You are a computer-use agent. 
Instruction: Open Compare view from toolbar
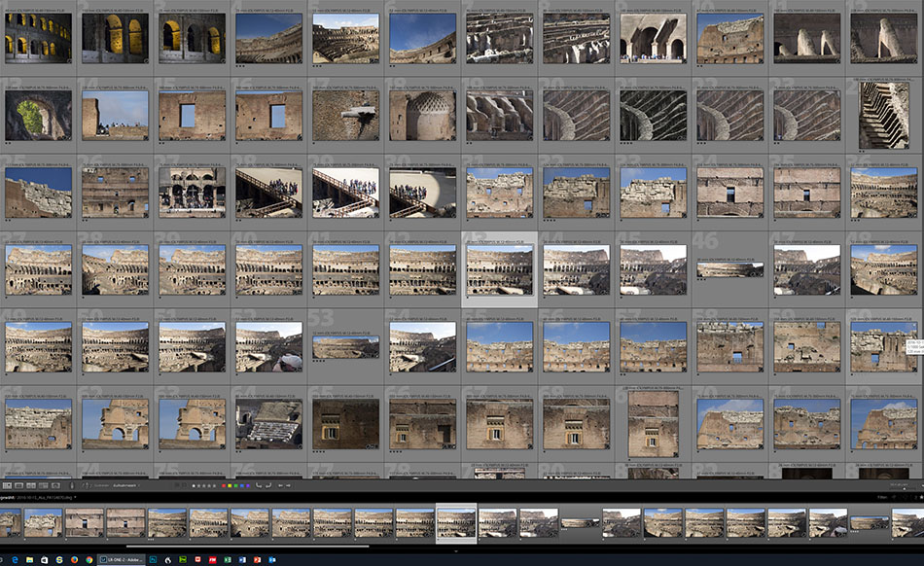(31, 485)
